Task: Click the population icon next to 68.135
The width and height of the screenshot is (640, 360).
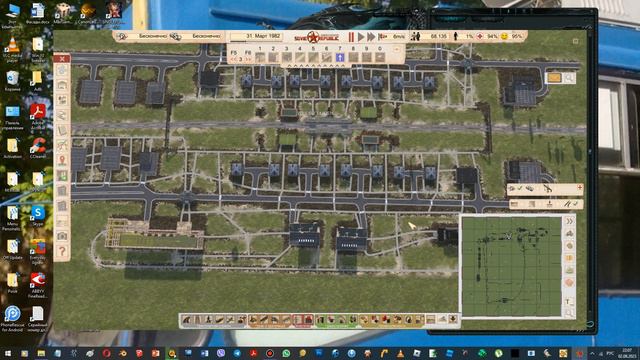Action: point(416,36)
